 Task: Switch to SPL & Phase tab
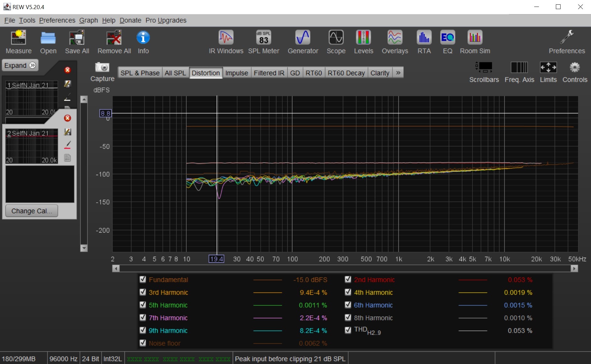tap(140, 73)
